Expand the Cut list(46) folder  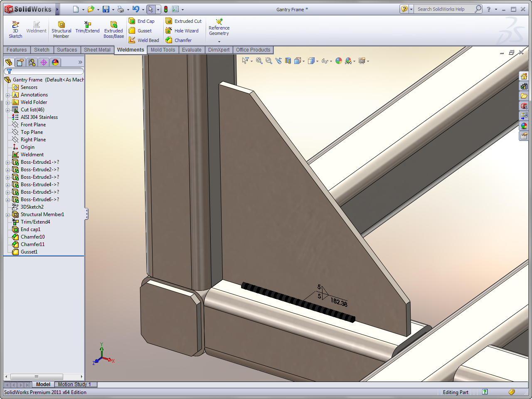click(x=7, y=110)
